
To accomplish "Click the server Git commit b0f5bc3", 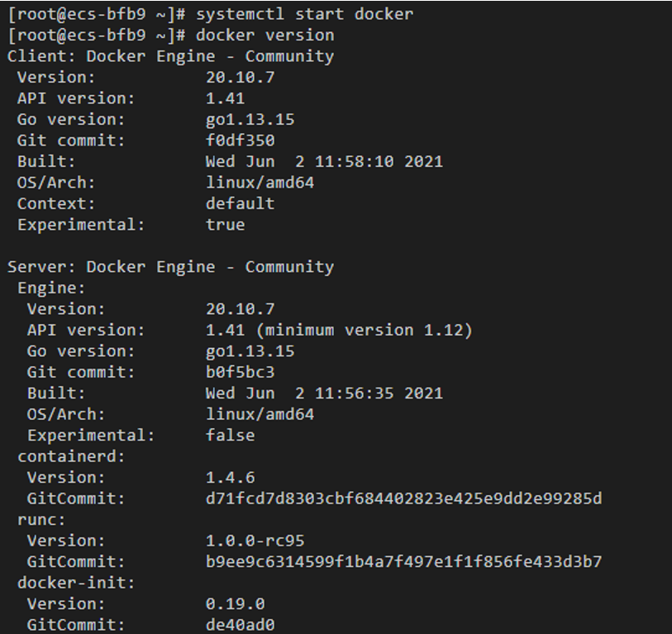I will pyautogui.click(x=240, y=372).
